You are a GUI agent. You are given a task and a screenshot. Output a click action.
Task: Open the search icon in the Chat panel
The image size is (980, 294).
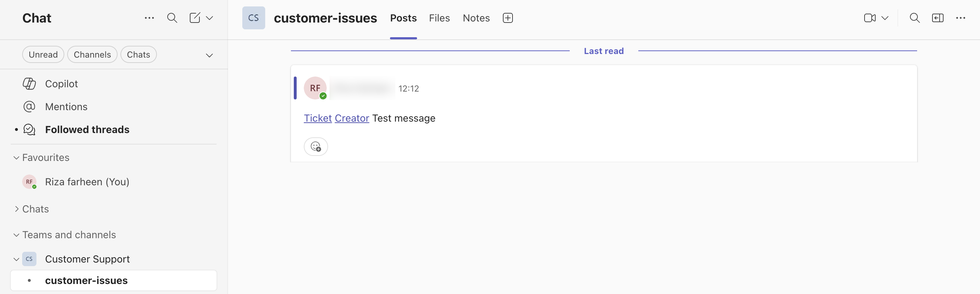[x=172, y=18]
